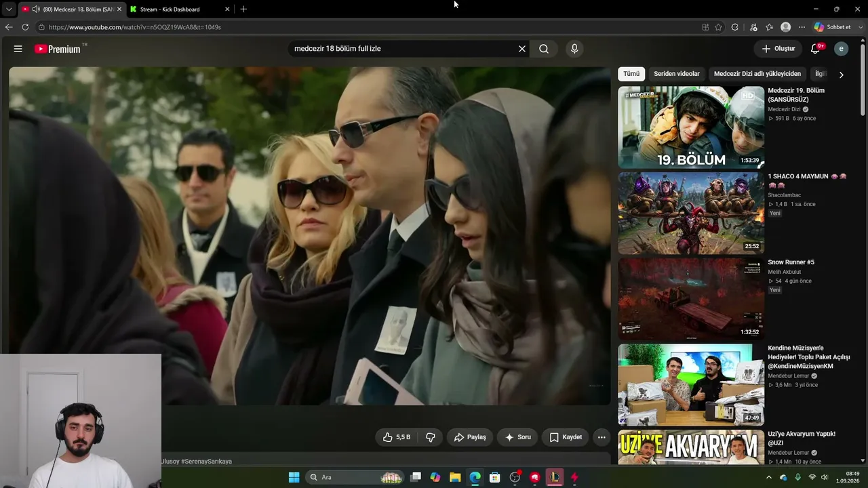The image size is (868, 488).
Task: Go back with browser back arrow
Action: (9, 27)
